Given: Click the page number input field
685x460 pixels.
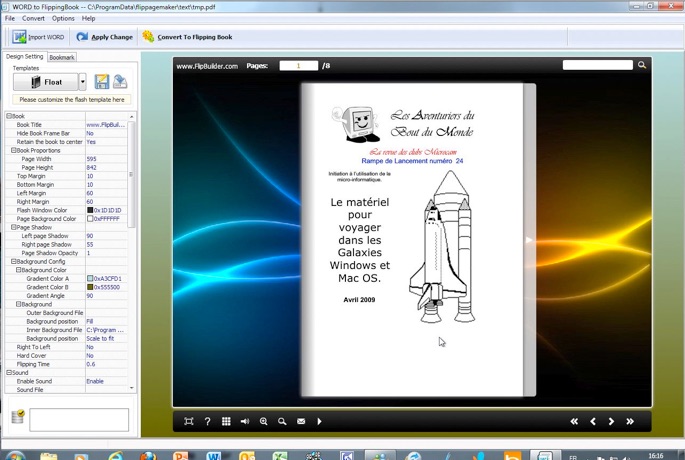Looking at the screenshot, I should point(298,66).
